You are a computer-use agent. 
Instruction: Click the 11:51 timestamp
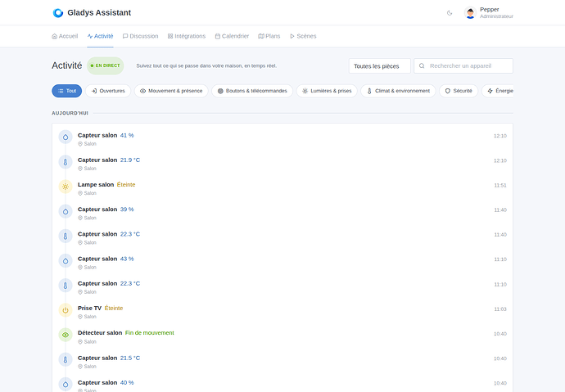(500, 186)
